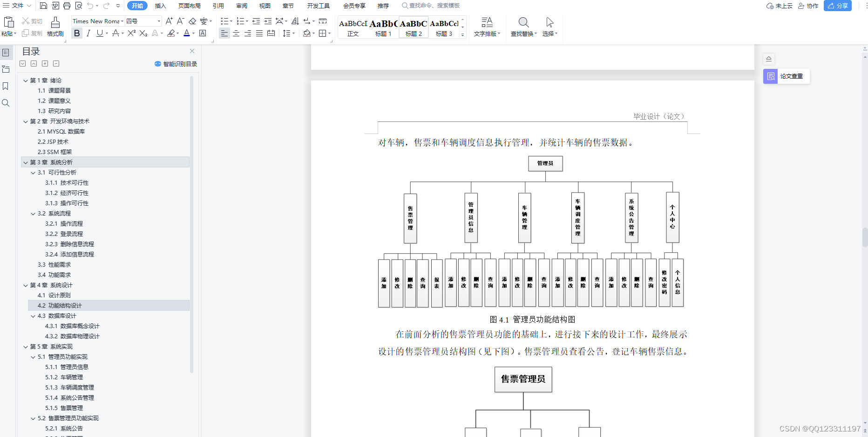Click the 分享 share button

point(838,6)
